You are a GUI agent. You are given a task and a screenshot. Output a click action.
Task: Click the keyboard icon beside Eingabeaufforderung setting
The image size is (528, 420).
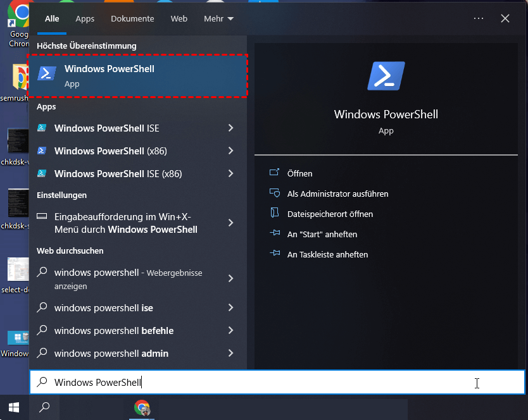pyautogui.click(x=42, y=216)
